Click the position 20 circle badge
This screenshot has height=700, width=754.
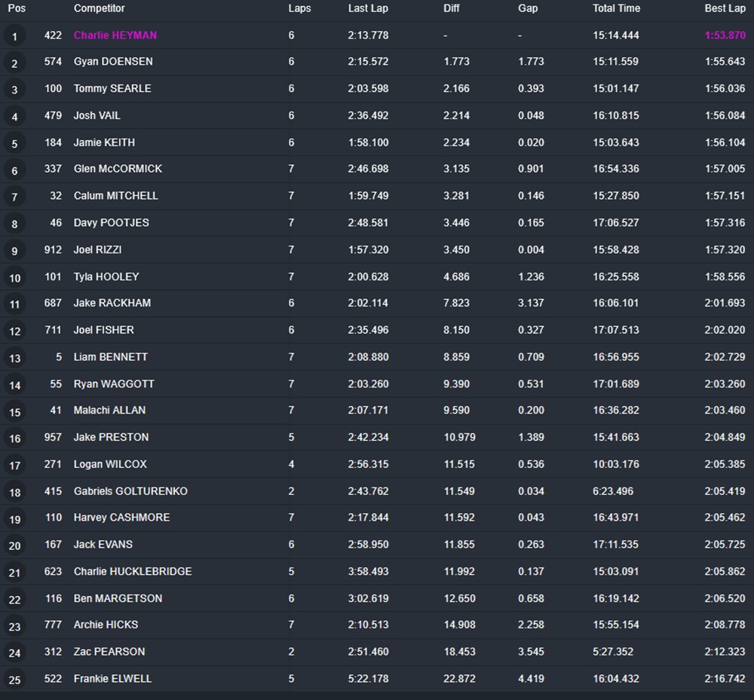pos(14,546)
